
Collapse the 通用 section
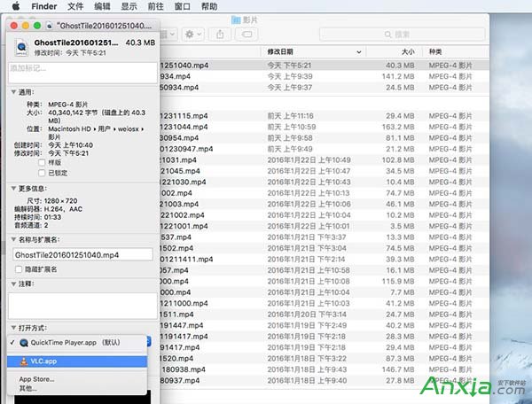coord(13,92)
